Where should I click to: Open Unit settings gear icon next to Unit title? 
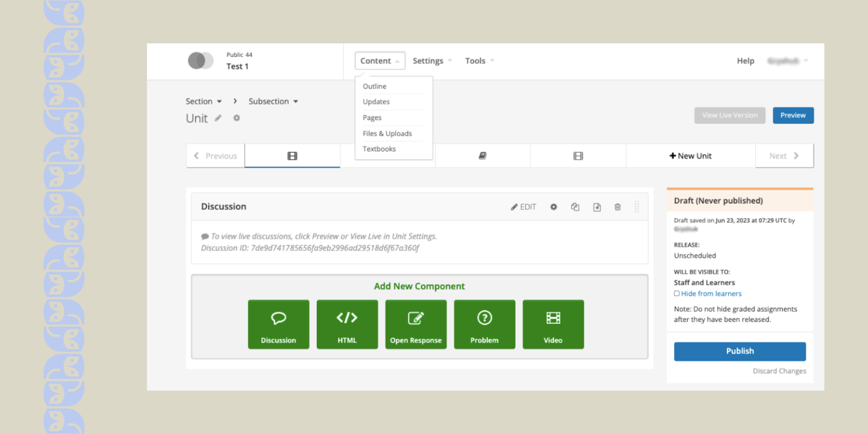click(237, 118)
